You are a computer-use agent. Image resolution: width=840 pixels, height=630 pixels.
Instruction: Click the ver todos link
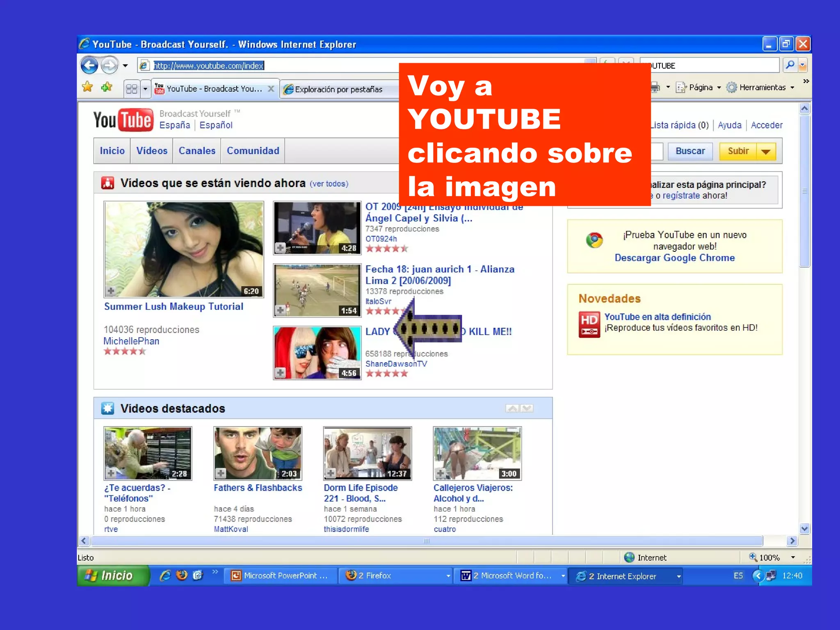[x=329, y=184]
